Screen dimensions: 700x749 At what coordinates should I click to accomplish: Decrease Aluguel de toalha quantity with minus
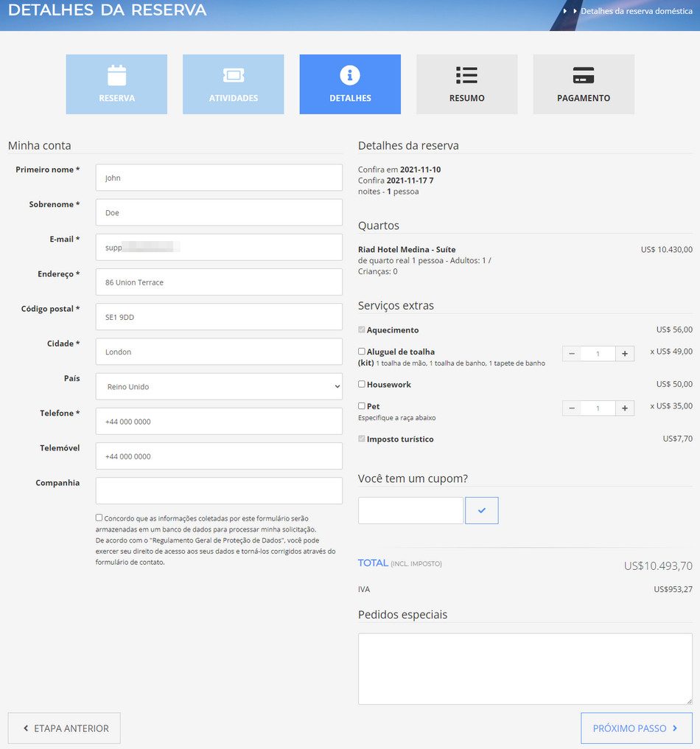point(572,354)
